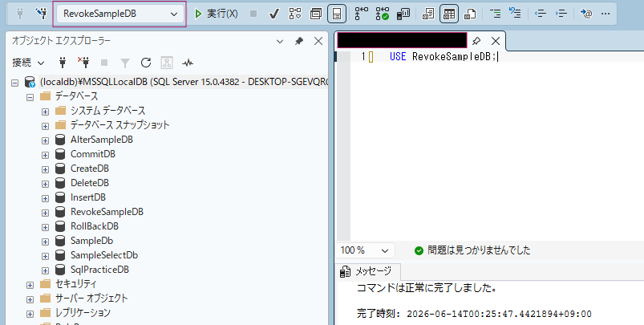
Task: Expand the システム データベース folder
Action: click(x=45, y=112)
